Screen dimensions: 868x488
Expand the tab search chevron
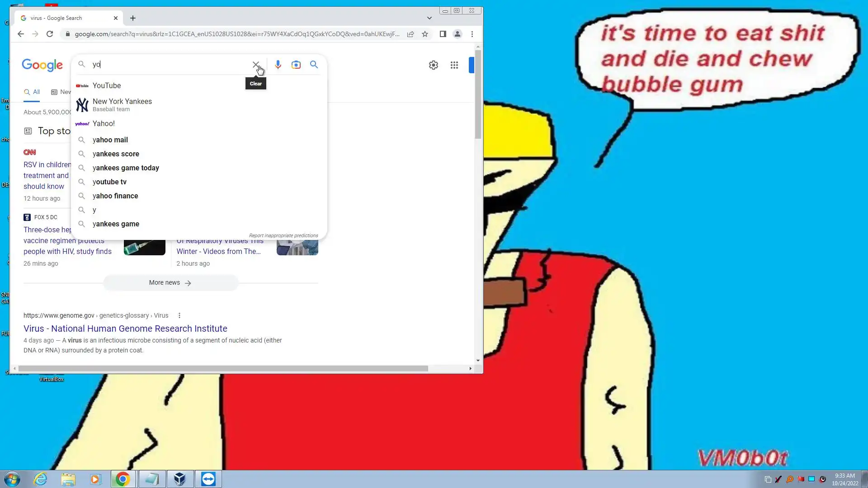click(429, 18)
